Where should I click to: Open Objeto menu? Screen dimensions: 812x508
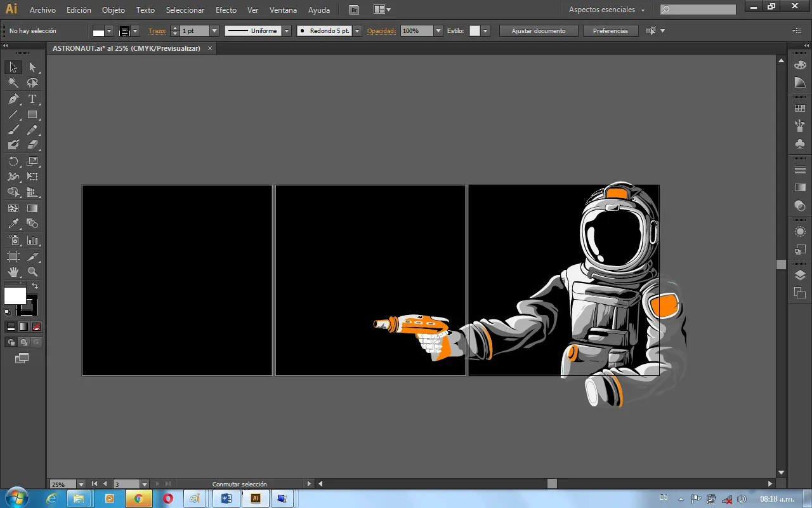114,10
